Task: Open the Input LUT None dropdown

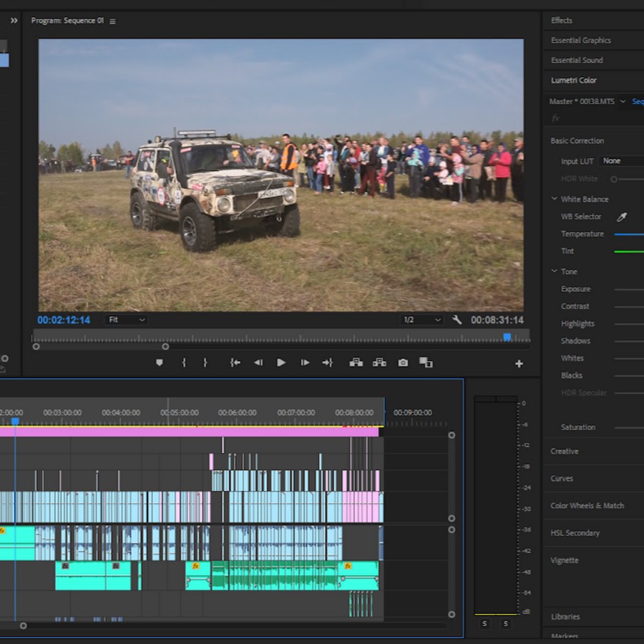Action: click(620, 161)
